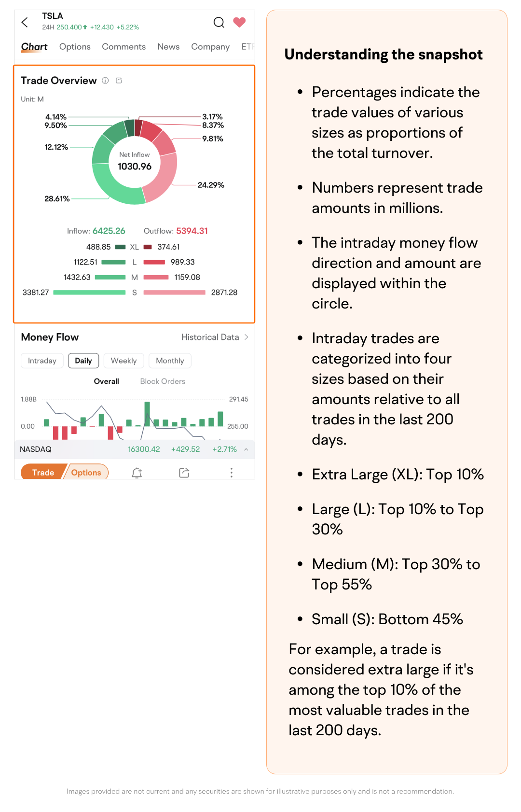
Task: Click Trade Overview info icon
Action: coord(105,81)
